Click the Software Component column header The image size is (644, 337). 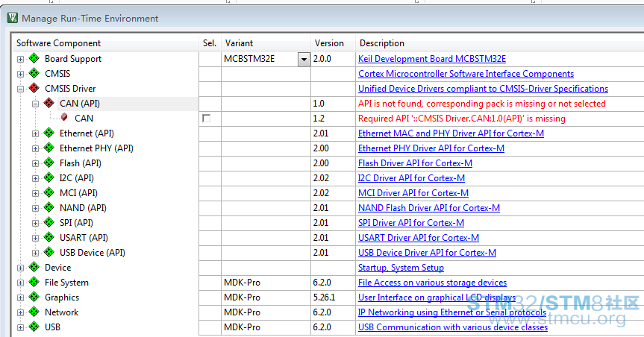(x=105, y=43)
